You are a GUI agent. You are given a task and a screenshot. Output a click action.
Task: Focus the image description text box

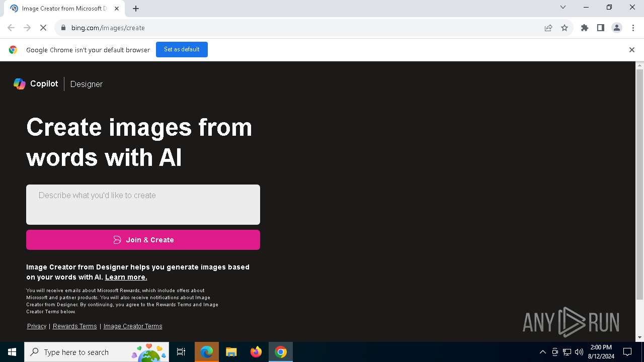click(143, 204)
